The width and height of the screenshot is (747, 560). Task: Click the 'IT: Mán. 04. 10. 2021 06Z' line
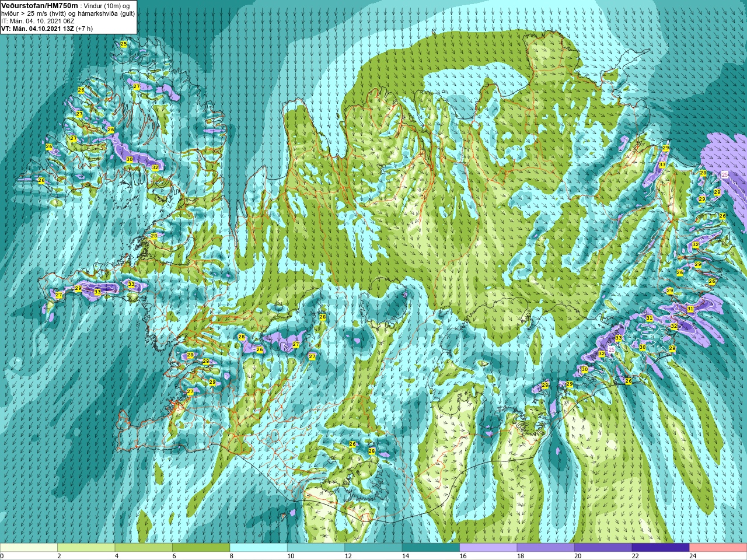click(37, 21)
